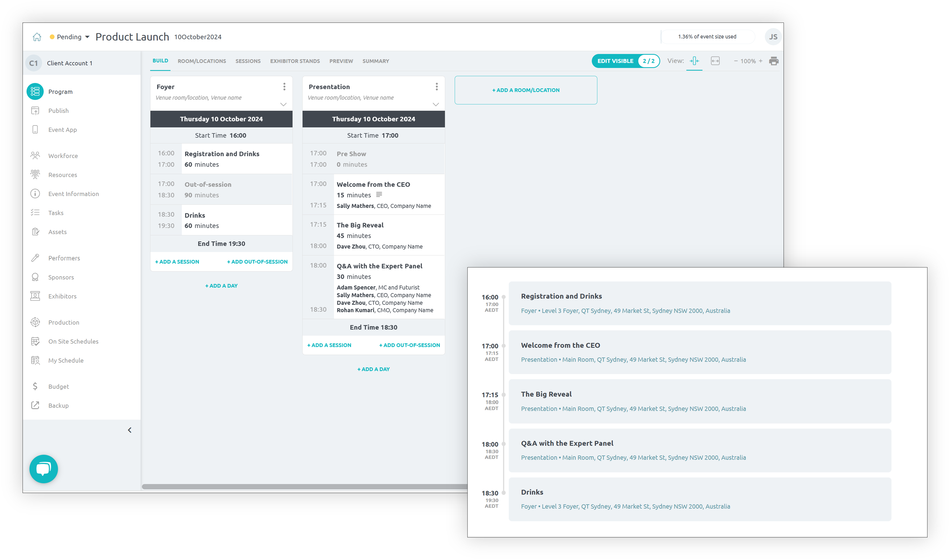Open Production in the sidebar

click(63, 322)
